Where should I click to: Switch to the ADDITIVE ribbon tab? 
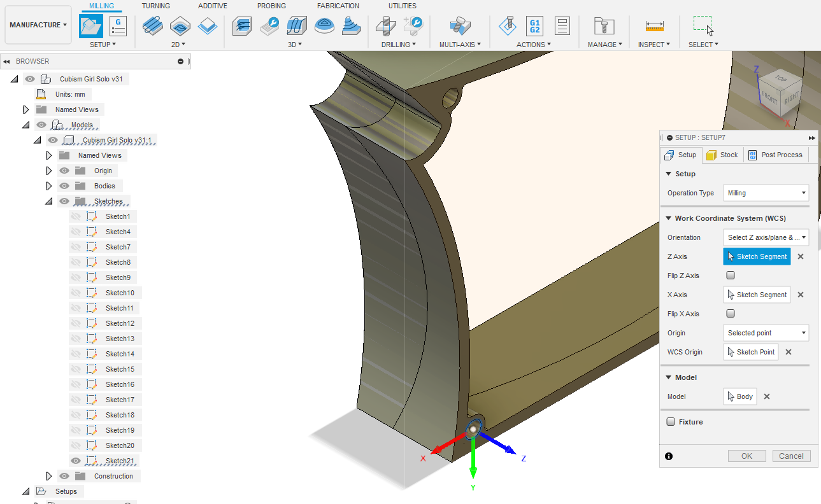click(x=213, y=6)
